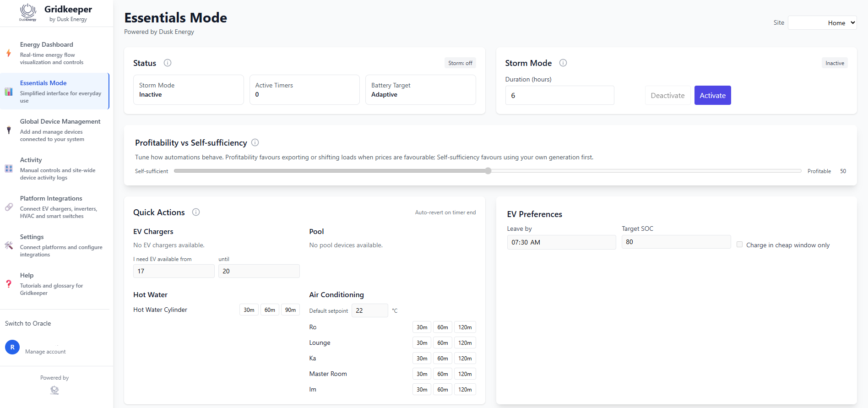Open the Site dropdown

[822, 23]
